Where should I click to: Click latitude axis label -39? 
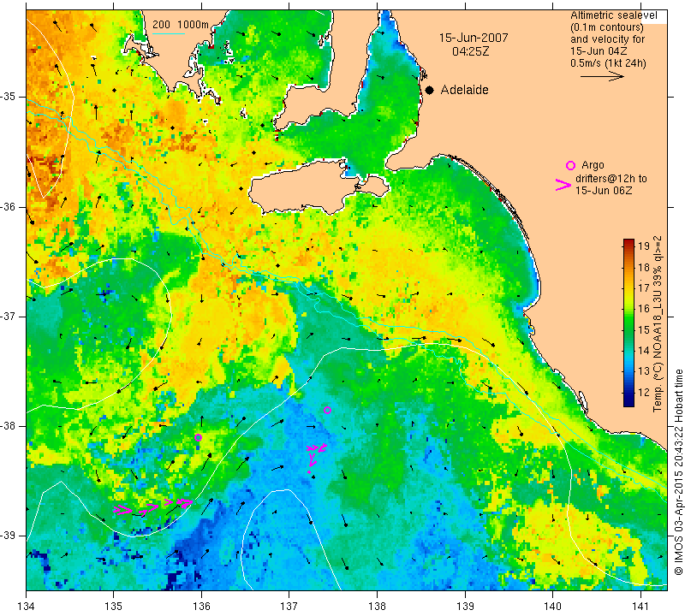pyautogui.click(x=9, y=536)
